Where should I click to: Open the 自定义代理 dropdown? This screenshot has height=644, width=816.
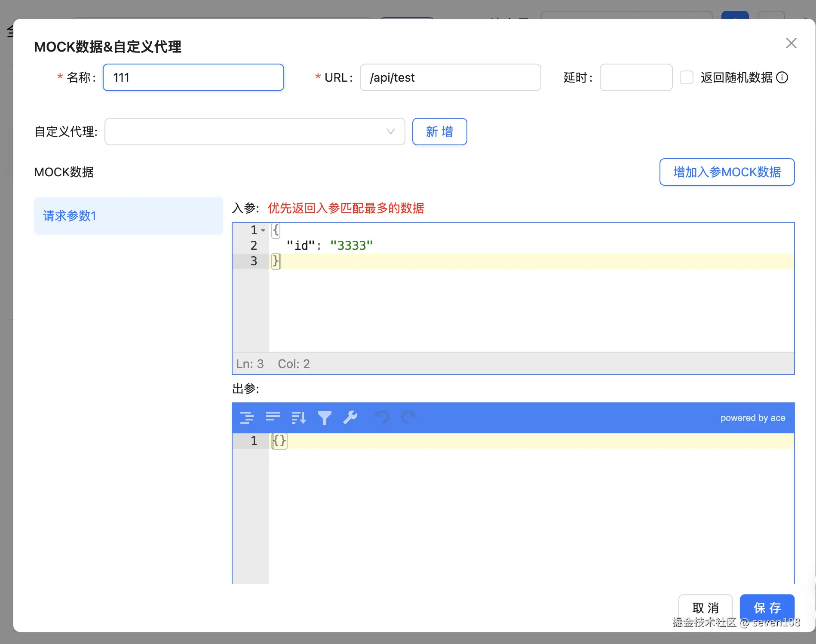click(255, 132)
